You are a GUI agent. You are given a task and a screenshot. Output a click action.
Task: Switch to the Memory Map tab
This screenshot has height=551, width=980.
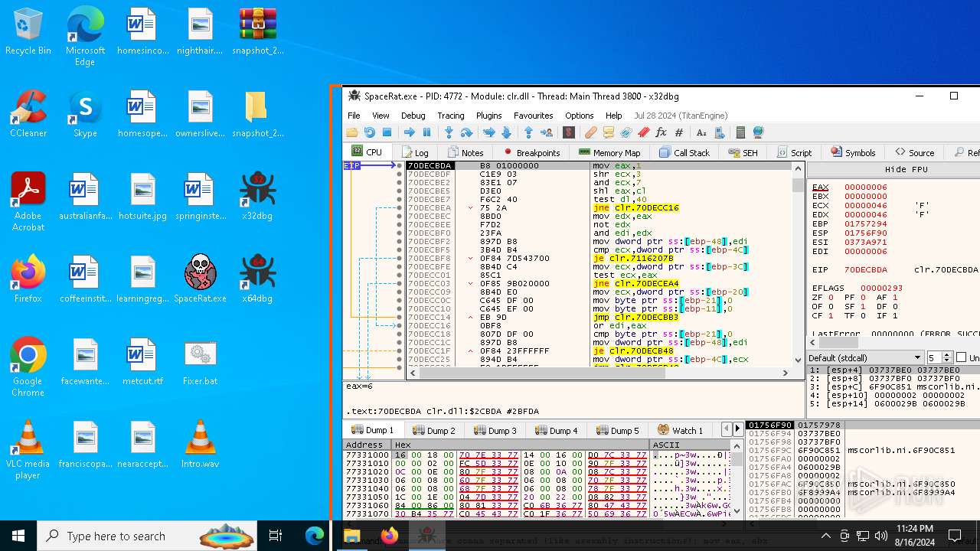point(609,152)
